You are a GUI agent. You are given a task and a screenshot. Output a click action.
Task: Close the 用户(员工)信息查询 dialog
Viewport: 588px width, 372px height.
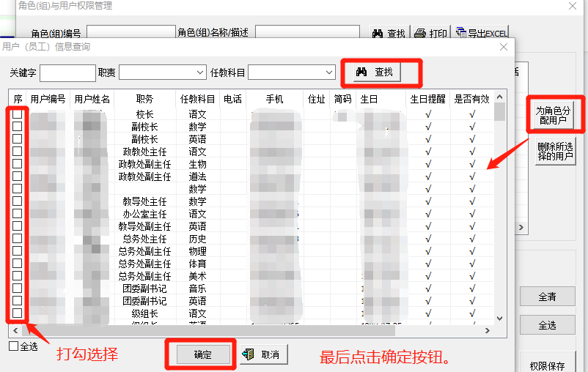coord(504,47)
